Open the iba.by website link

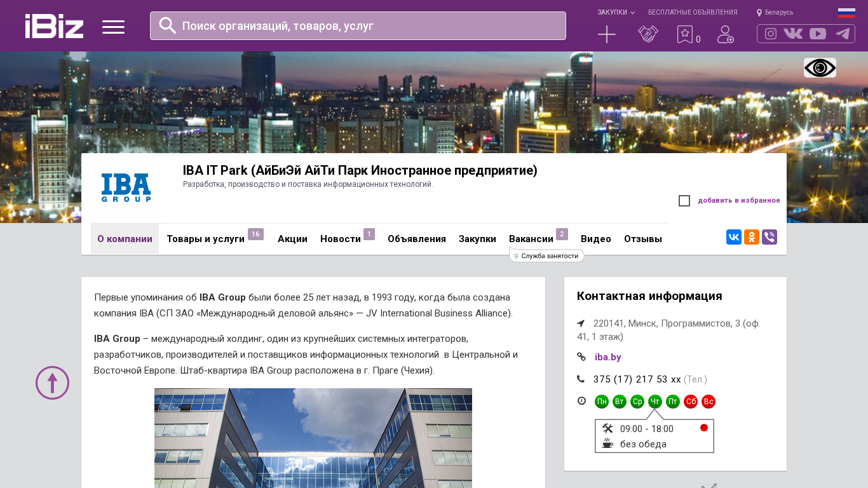click(608, 357)
